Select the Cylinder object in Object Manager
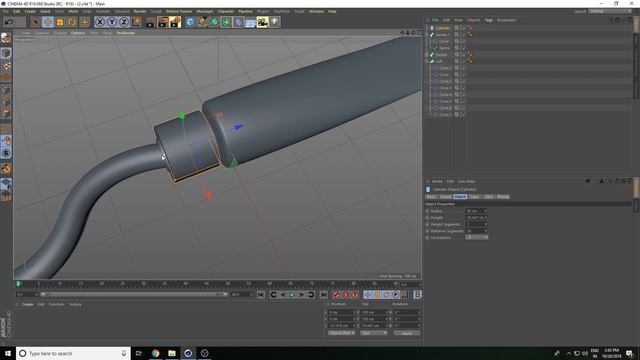The height and width of the screenshot is (360, 640). point(442,28)
